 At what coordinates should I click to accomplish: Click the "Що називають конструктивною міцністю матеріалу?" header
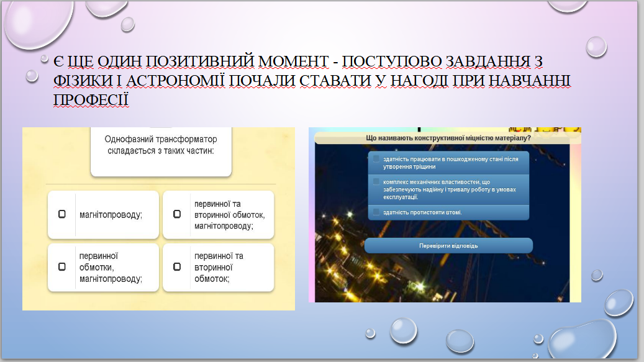tap(448, 138)
